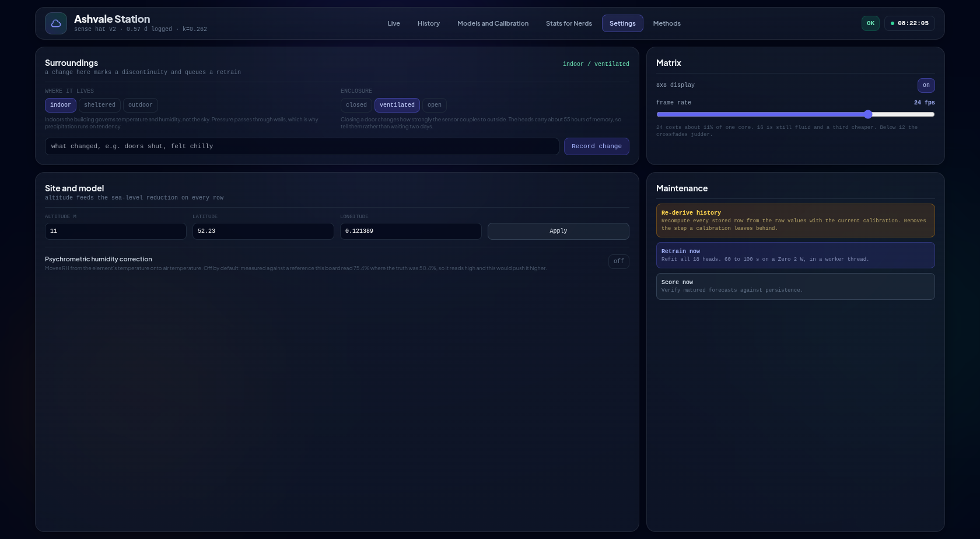Toggle psychrometric humidity correction off switch
The width and height of the screenshot is (980, 539).
619,261
